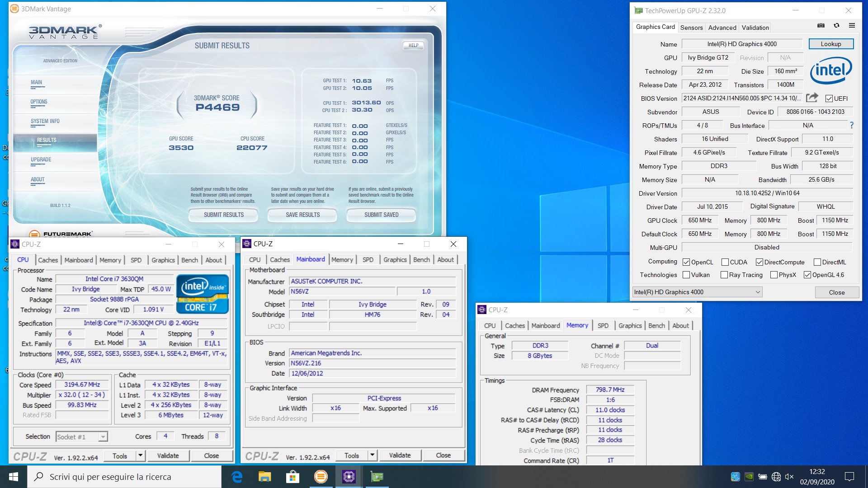Click the Intel Core i7 badge in CPU-Z
This screenshot has height=488, width=868.
(203, 294)
